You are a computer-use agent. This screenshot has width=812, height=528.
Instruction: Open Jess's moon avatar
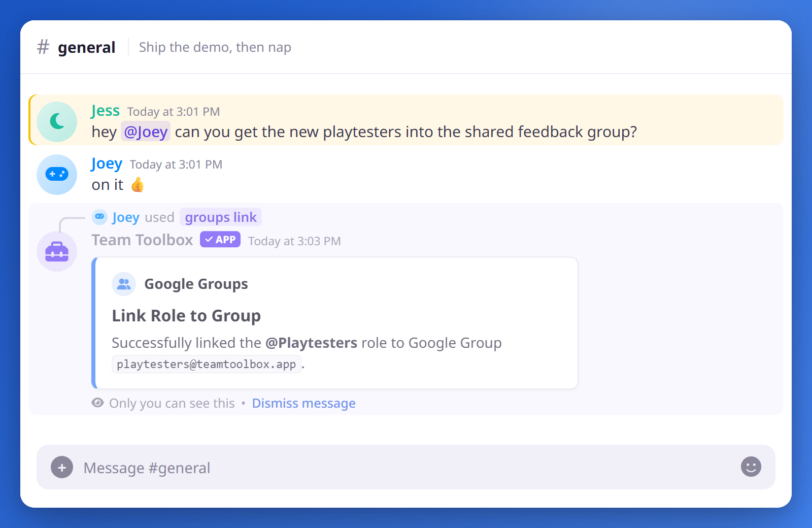57,121
